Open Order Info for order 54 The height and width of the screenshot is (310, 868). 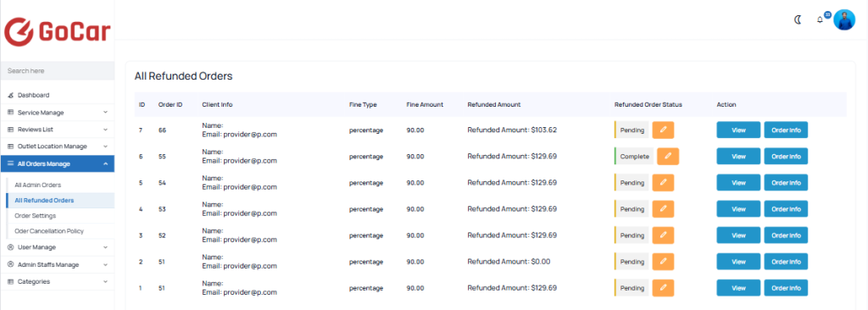(786, 183)
